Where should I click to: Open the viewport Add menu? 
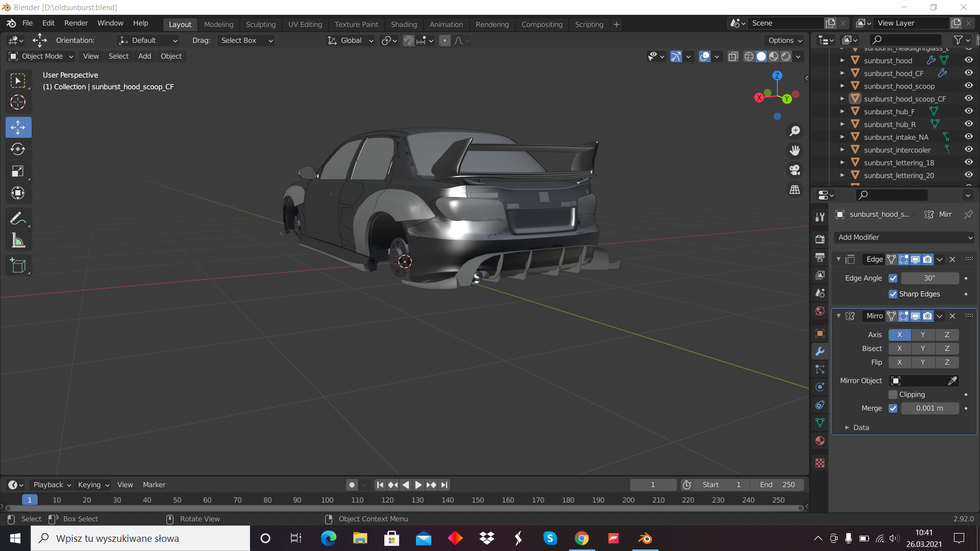coord(144,56)
